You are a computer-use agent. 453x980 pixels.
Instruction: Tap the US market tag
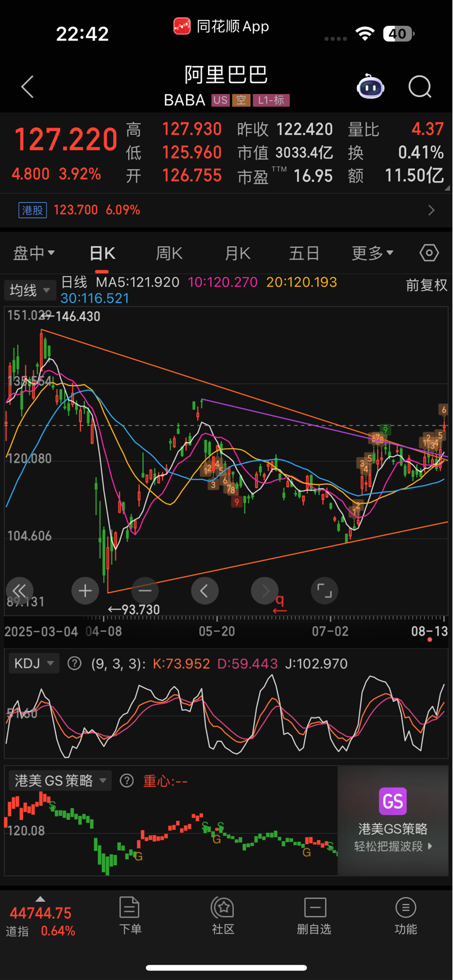[x=220, y=100]
